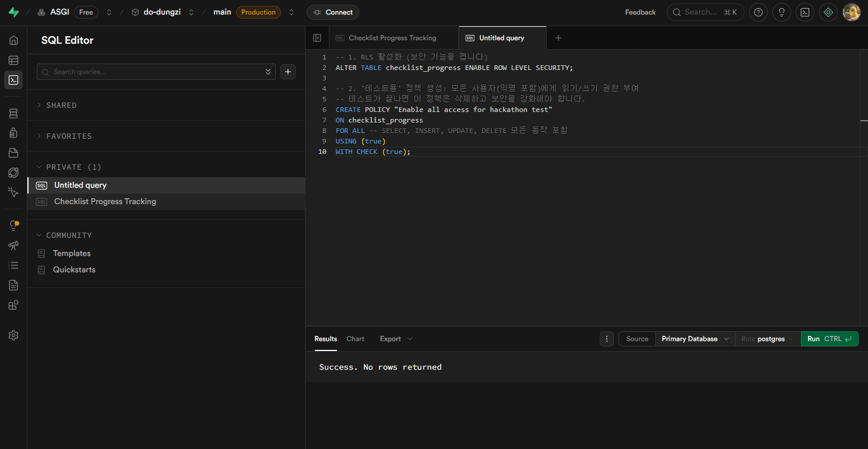
Task: Open the Primary Database dropdown
Action: (694, 339)
